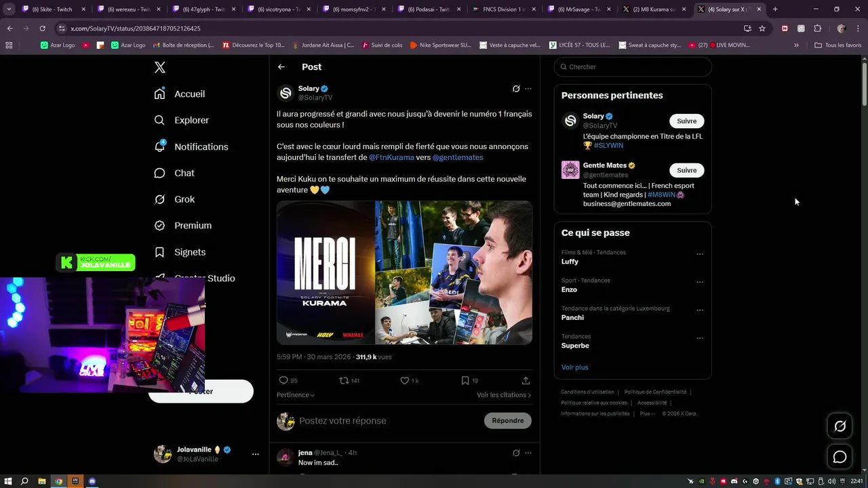Expand the Plus footer menu
The width and height of the screenshot is (868, 488).
pos(647,413)
